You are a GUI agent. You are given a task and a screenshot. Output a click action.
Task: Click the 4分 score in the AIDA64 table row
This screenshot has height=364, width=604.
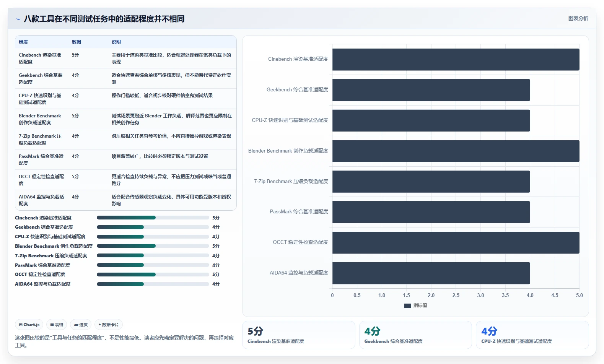coord(75,197)
